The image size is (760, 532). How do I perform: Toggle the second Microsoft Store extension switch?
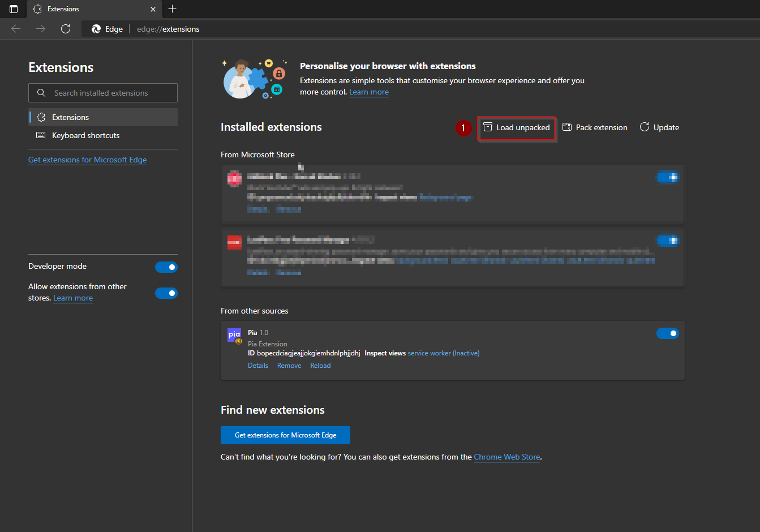click(x=667, y=241)
